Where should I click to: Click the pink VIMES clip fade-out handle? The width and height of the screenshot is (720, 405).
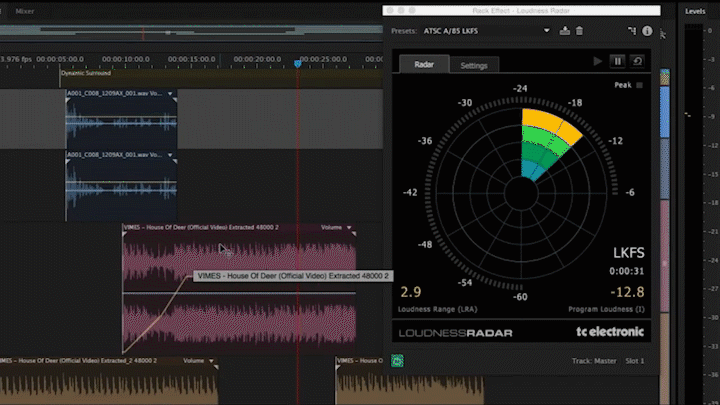pos(354,234)
